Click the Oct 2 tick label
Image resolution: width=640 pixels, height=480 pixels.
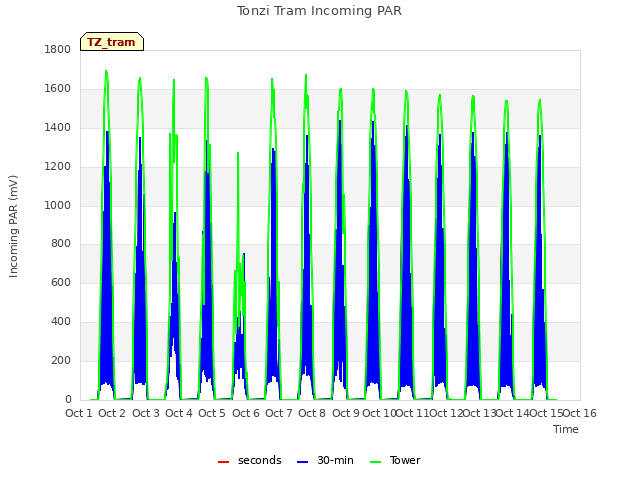tap(112, 413)
